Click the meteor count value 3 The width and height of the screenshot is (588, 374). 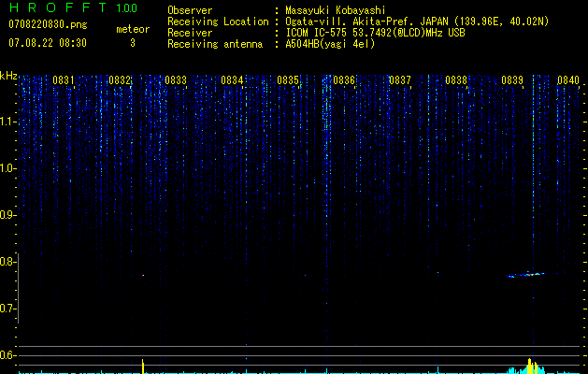133,43
